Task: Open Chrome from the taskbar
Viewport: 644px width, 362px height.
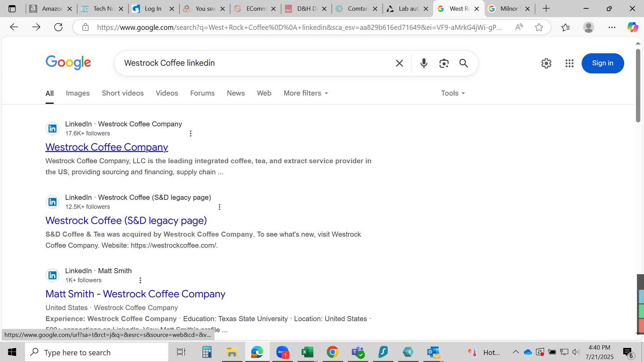Action: point(332,352)
